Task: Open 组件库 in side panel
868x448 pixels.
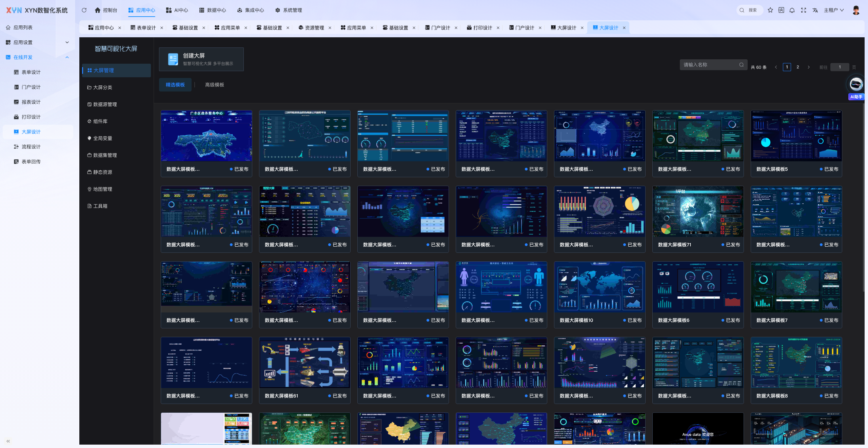Action: [x=116, y=121]
